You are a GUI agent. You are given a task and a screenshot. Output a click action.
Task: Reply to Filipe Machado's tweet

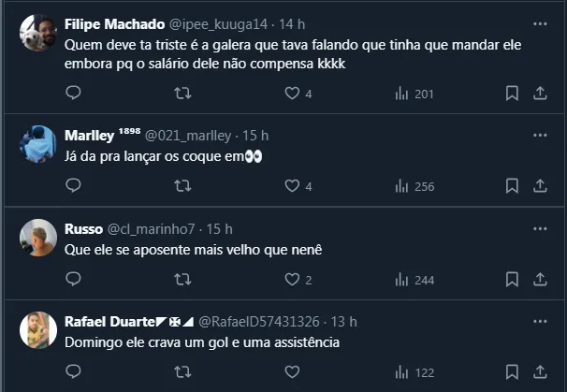coord(74,93)
